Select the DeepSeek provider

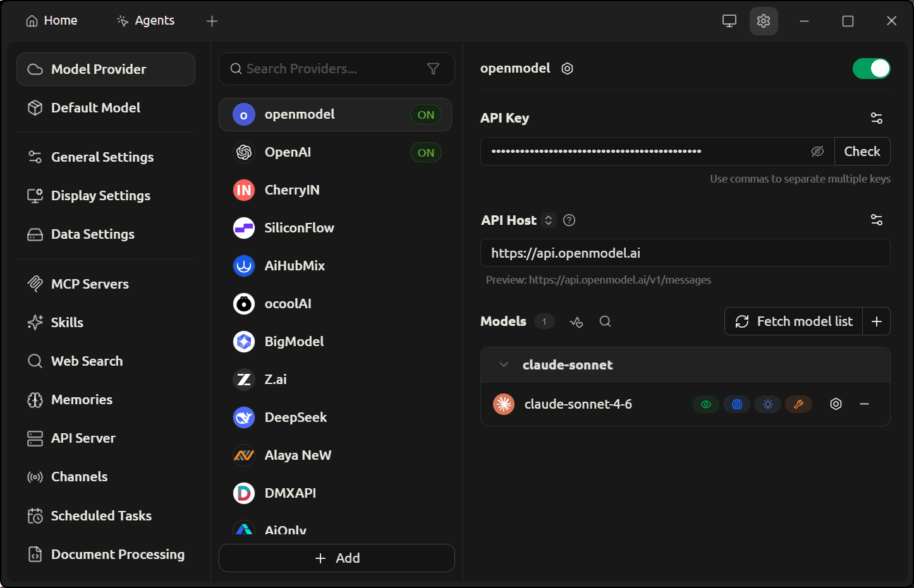336,417
